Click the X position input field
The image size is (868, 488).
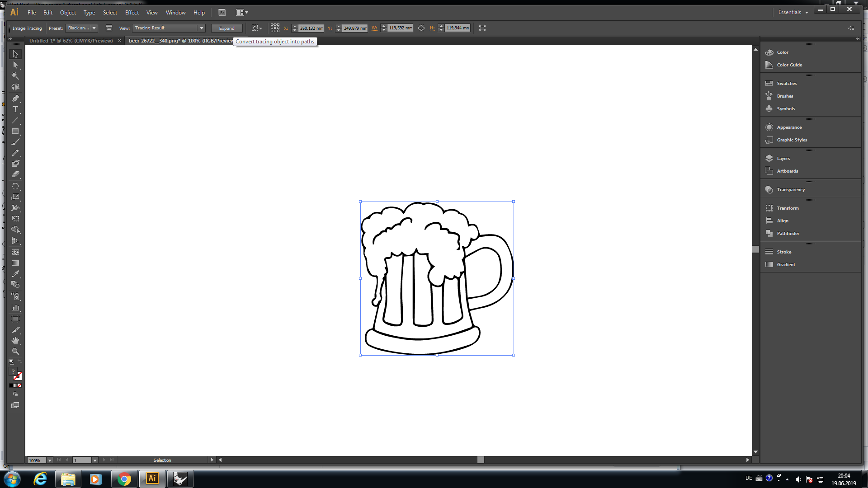click(x=311, y=28)
